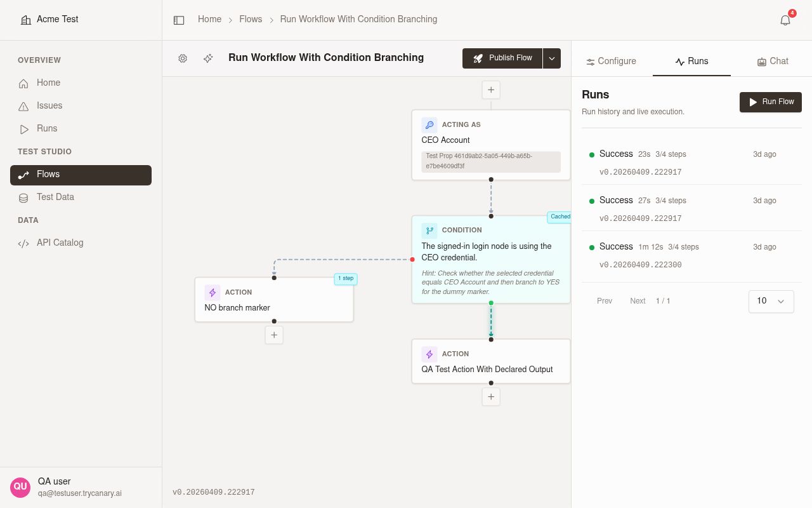Open flow settings gear icon
Screen dimensions: 812x508
click(183, 58)
